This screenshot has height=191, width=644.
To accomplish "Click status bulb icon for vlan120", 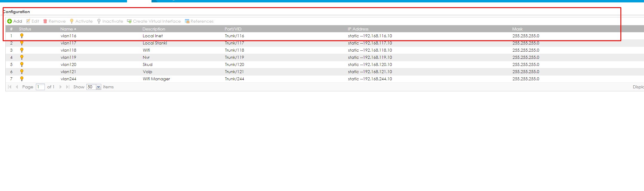I will 22,64.
